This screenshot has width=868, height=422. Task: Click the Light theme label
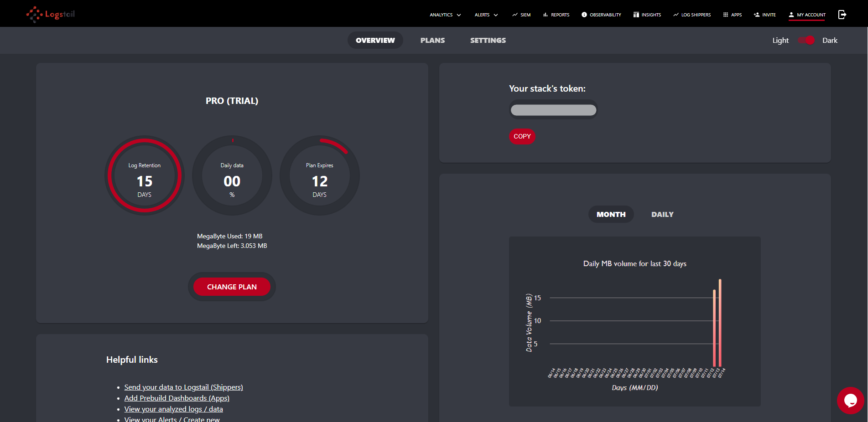coord(780,40)
